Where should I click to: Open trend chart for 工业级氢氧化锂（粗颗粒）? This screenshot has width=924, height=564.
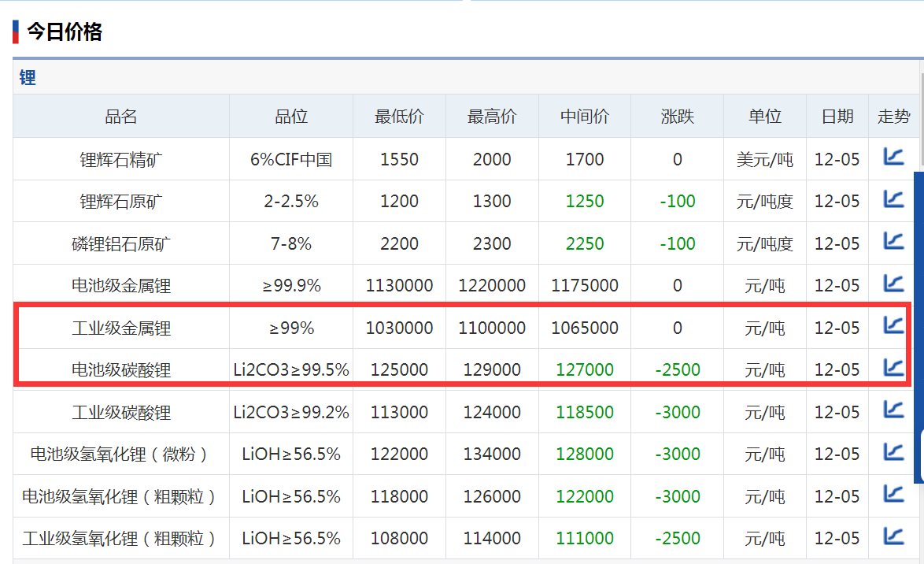(x=893, y=536)
